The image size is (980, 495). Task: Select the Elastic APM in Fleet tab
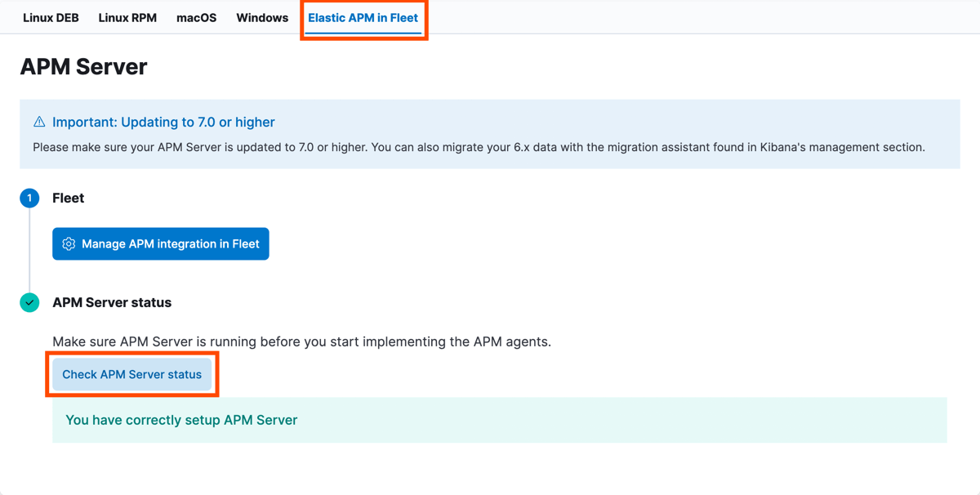tap(363, 17)
